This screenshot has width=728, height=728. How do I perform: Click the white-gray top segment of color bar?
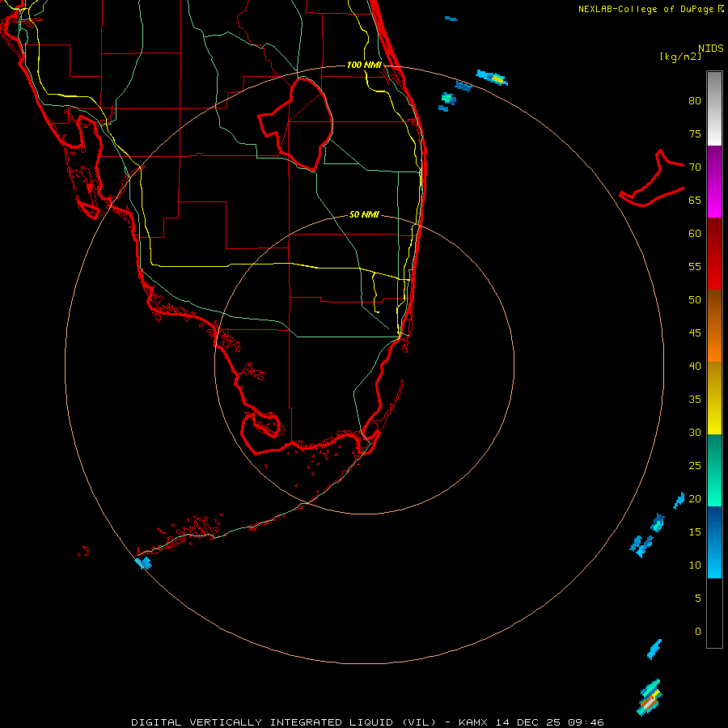coord(714,109)
